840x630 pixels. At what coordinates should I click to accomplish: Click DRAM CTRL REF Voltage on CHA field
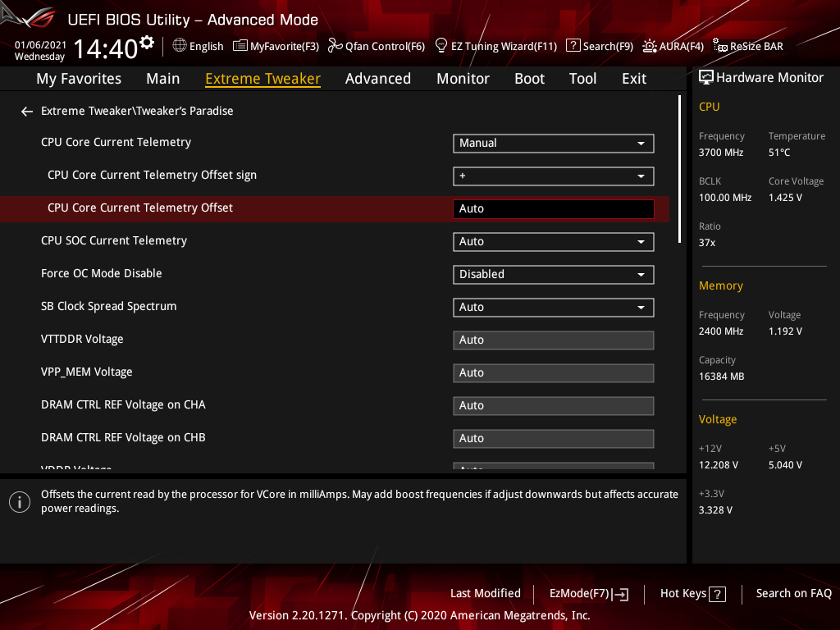click(x=554, y=406)
